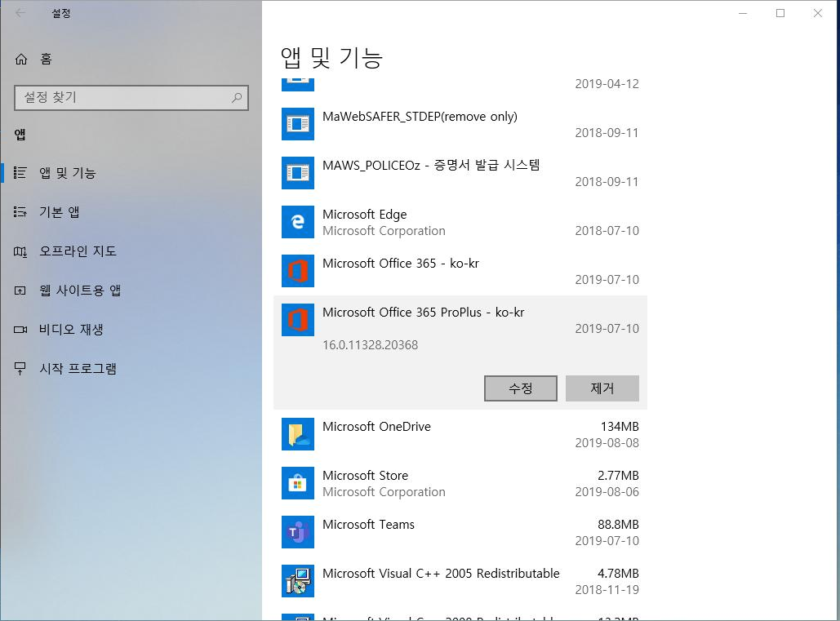Click the Microsoft OneDrive icon
The height and width of the screenshot is (621, 840).
[x=298, y=434]
